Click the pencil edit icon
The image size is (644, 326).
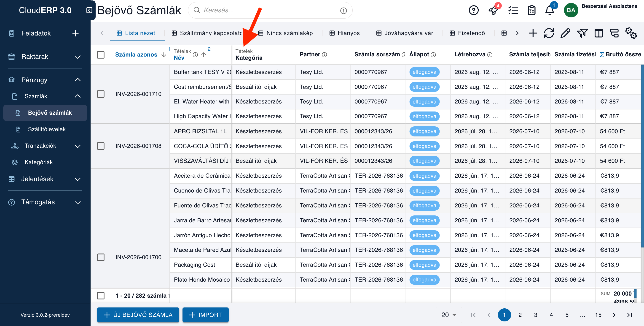click(x=565, y=33)
